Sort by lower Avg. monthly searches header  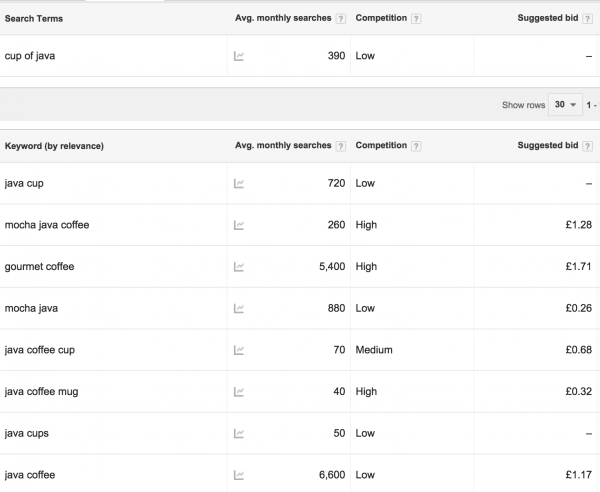[x=283, y=145]
